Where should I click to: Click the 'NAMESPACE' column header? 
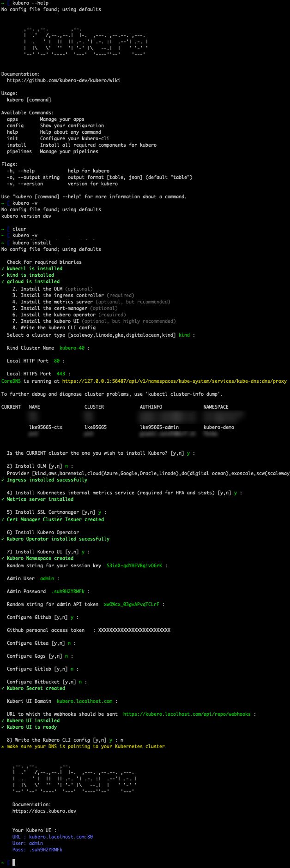[x=216, y=407]
